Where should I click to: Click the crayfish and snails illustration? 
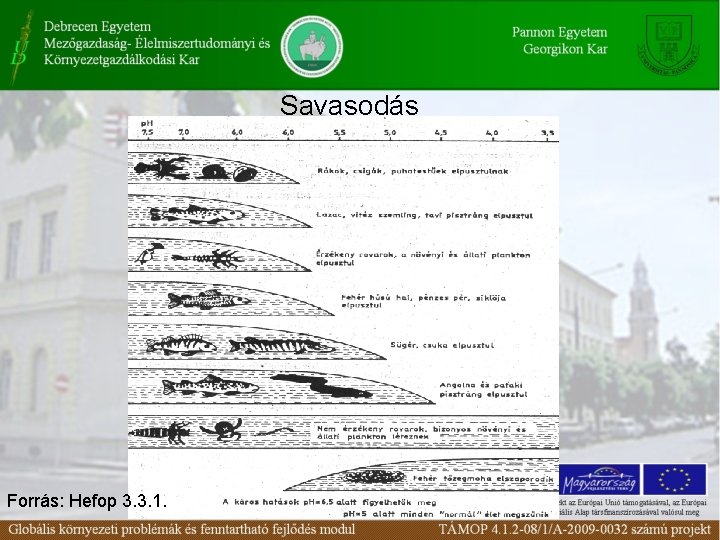point(196,169)
